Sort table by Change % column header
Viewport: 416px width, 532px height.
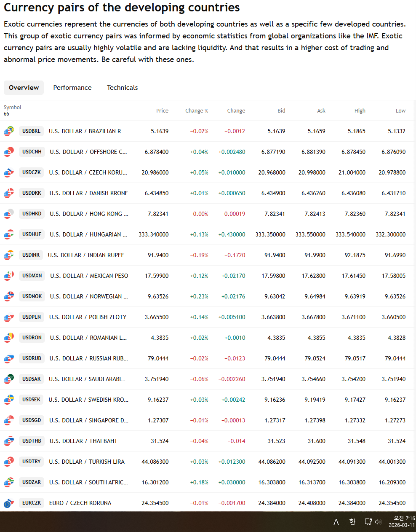tap(197, 111)
